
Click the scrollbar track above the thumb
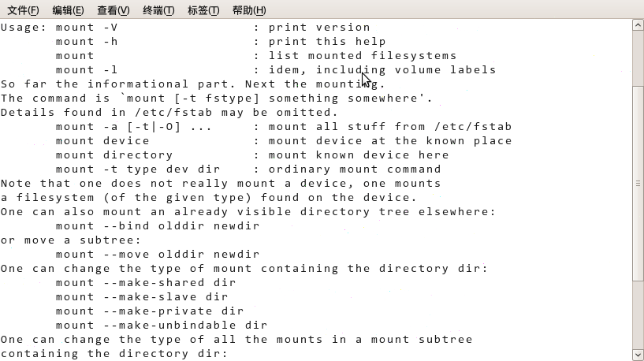tap(638, 58)
